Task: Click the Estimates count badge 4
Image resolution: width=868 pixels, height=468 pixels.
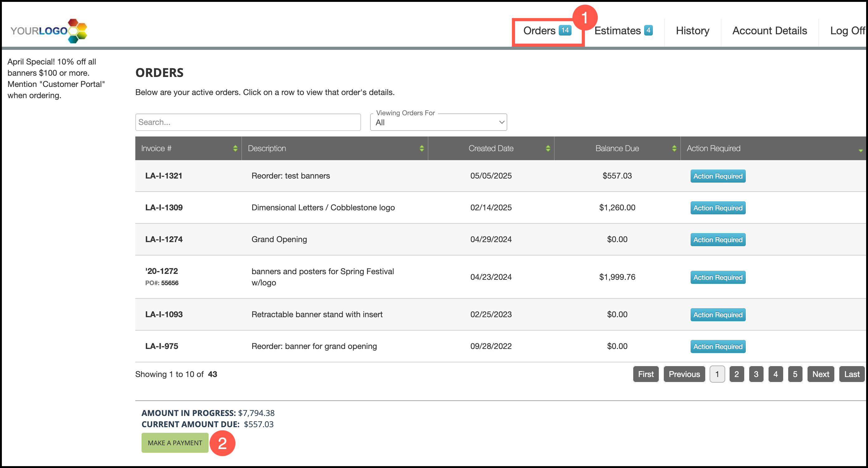Action: point(648,30)
